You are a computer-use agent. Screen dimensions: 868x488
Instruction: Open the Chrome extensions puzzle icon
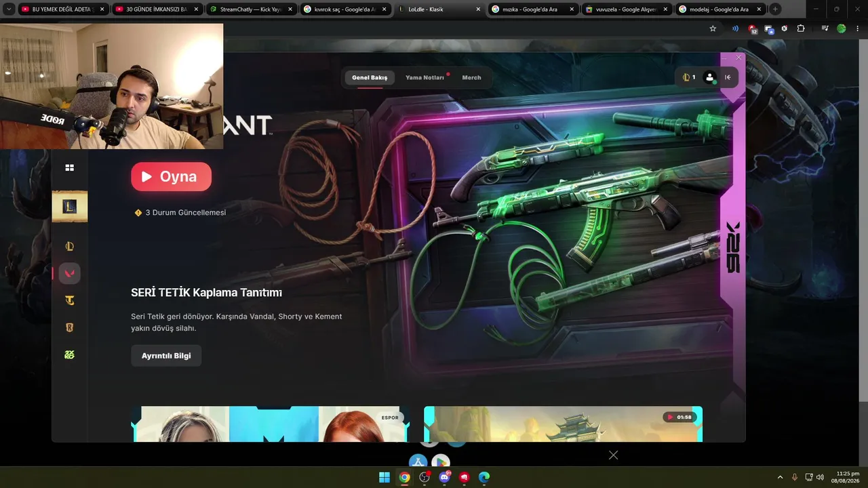(x=801, y=28)
